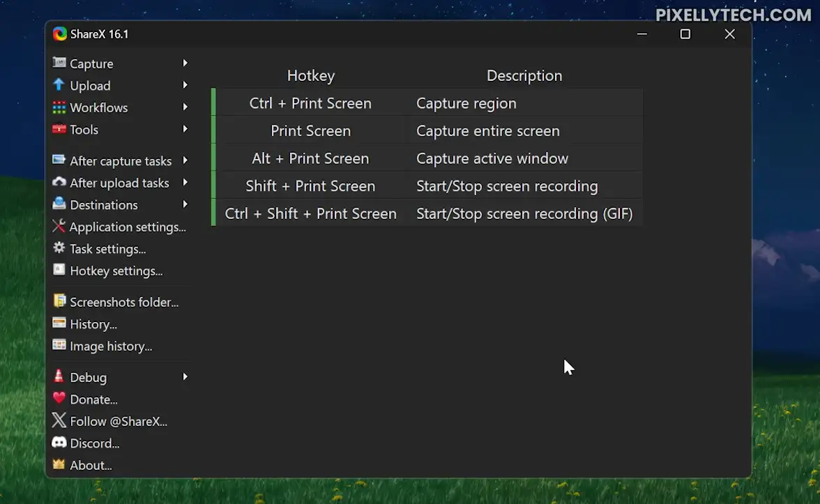Select the Ctrl + Print Screen hotkey cell
The height and width of the screenshot is (504, 820).
click(x=311, y=103)
